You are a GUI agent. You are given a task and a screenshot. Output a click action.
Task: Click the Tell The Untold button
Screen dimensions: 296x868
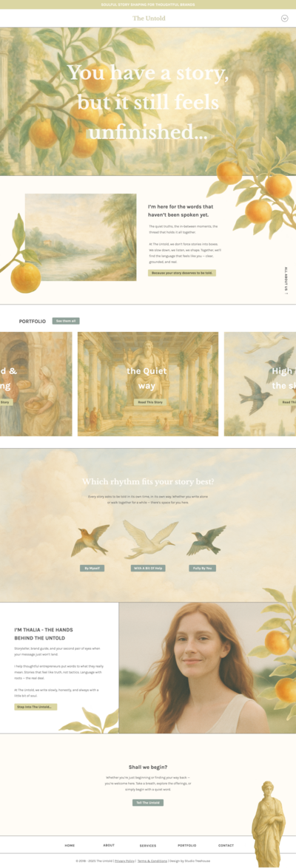(148, 803)
